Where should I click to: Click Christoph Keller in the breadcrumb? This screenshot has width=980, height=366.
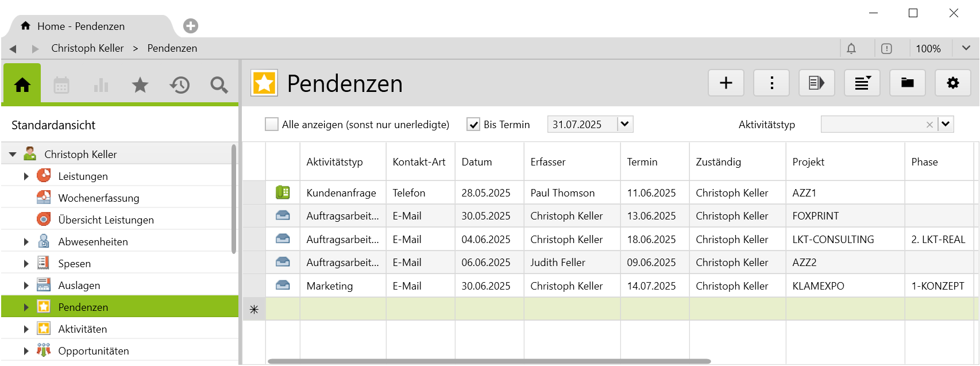click(87, 48)
